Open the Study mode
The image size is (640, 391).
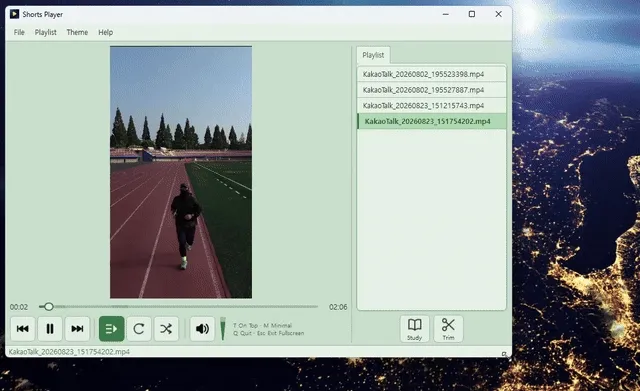414,329
